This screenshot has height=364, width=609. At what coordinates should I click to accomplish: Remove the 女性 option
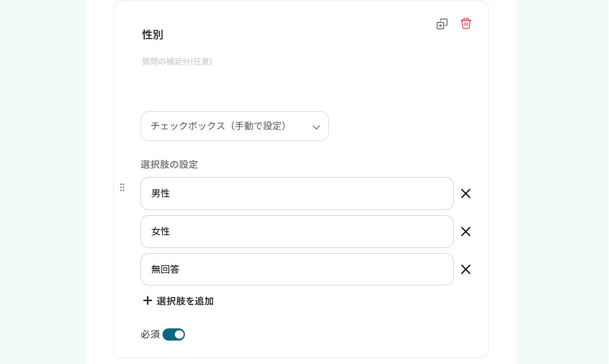[x=466, y=232]
